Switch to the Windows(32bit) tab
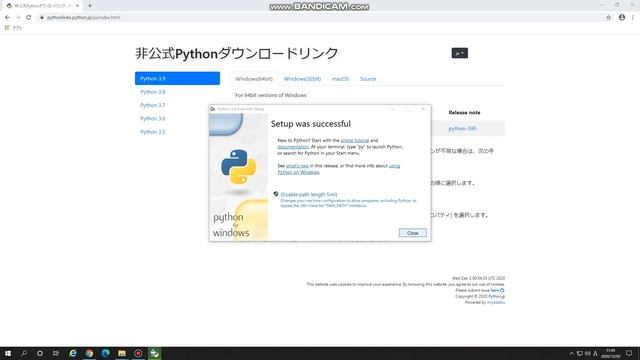This screenshot has width=640, height=360. pos(302,79)
